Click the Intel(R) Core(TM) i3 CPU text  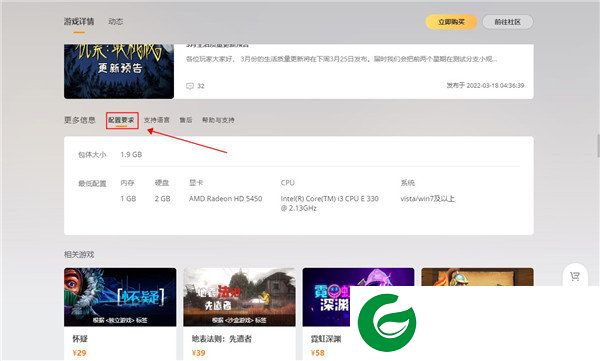[x=329, y=203]
